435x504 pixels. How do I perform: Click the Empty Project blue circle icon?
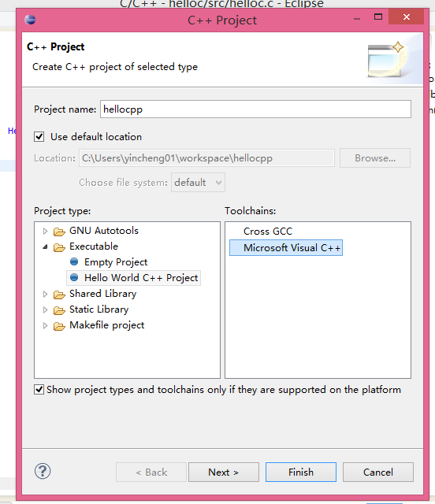[74, 261]
